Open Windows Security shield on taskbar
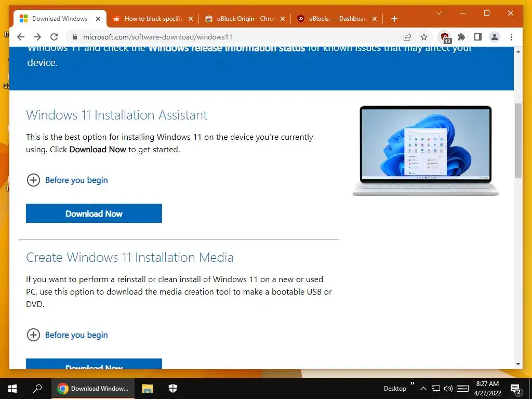 [x=173, y=389]
